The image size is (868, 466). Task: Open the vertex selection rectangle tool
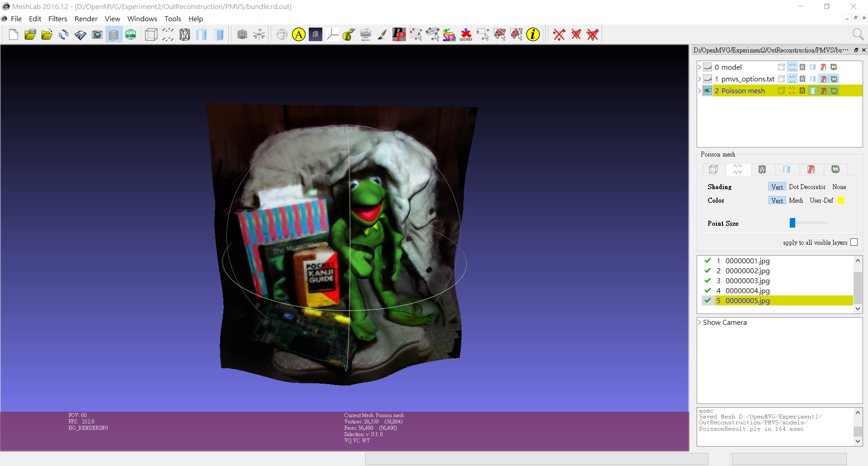(483, 34)
